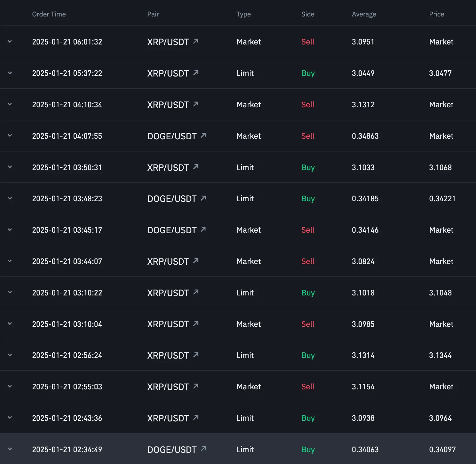Open the DOGE/USDT pair link at 03:48:23

pyautogui.click(x=172, y=199)
